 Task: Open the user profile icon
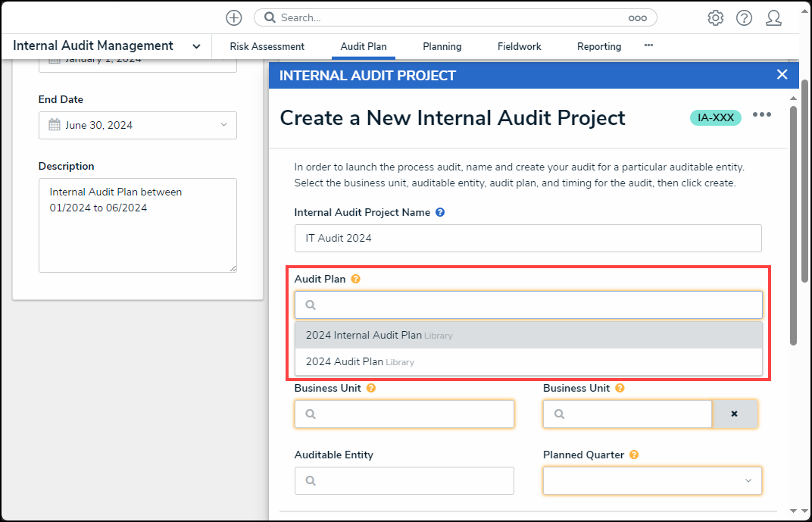773,17
